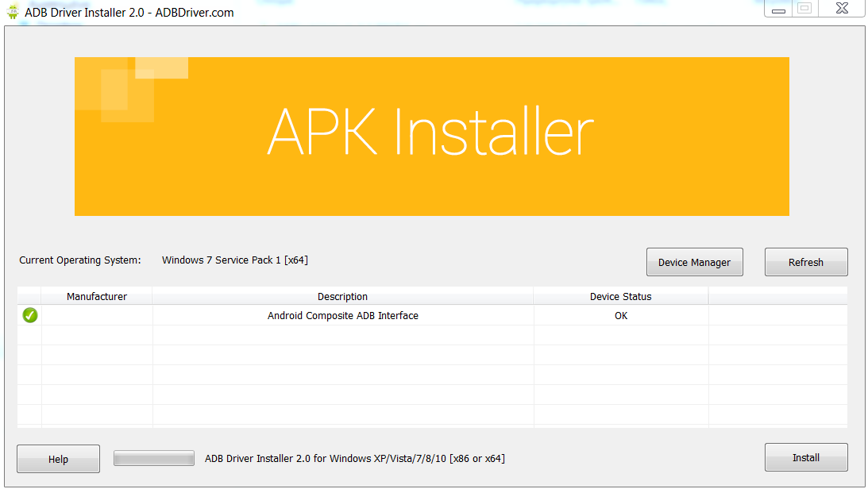Viewport: 868px width, 489px height.
Task: Click the APK Installer banner
Action: click(432, 137)
